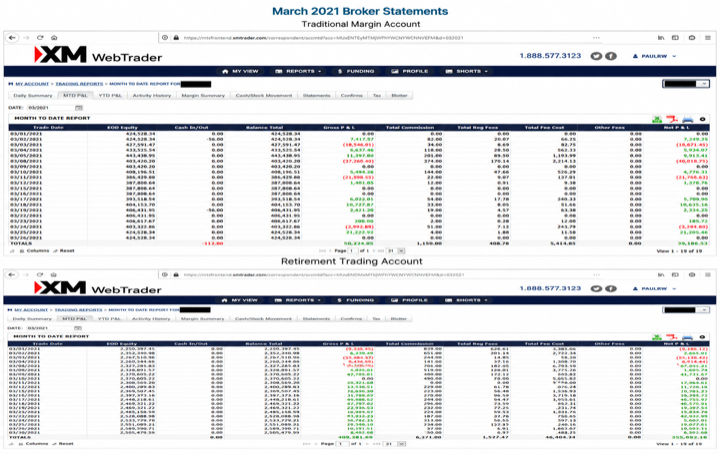
Task: Open redacted account selector in Retirement Trading window
Action: (686, 310)
